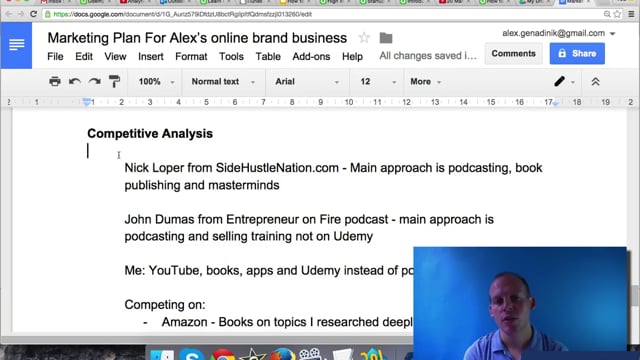The image size is (640, 360).
Task: Click the zoom magnifier icon in address bar
Action: pos(607,14)
